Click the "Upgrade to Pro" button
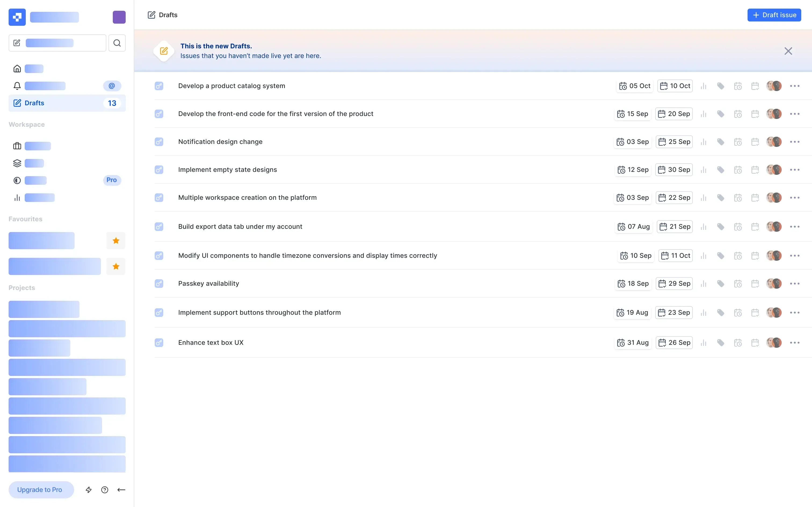Screen dimensions: 812x507 click(41, 490)
